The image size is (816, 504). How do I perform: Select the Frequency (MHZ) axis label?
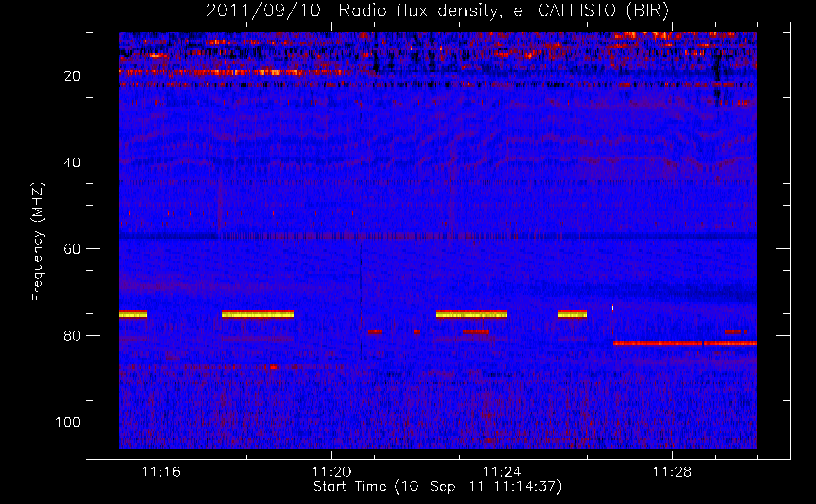(x=38, y=242)
